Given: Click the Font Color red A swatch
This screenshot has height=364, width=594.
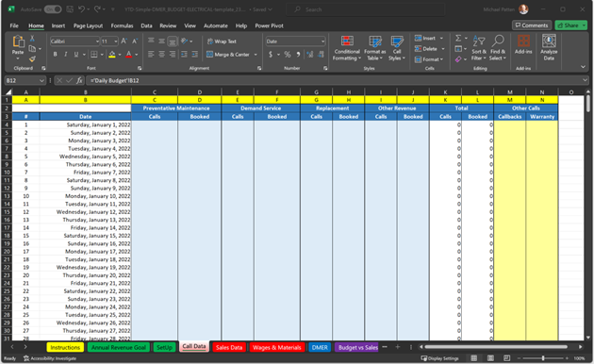Looking at the screenshot, I should (129, 55).
